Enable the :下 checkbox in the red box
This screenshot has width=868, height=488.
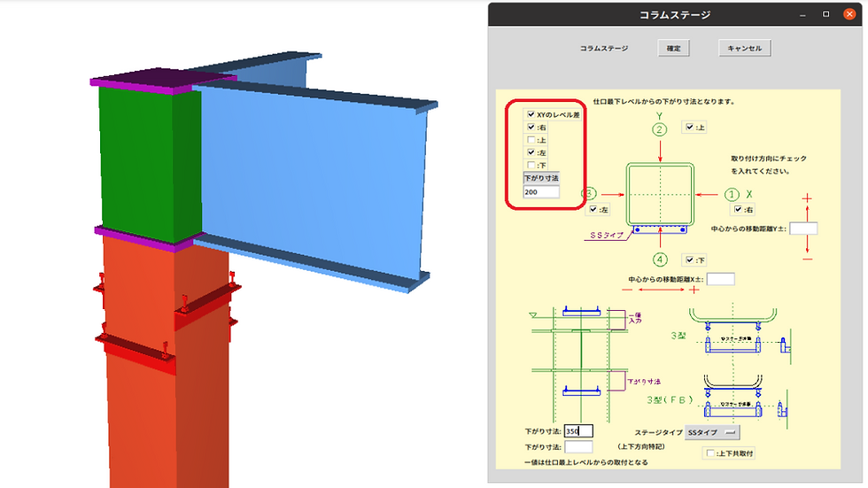click(531, 166)
